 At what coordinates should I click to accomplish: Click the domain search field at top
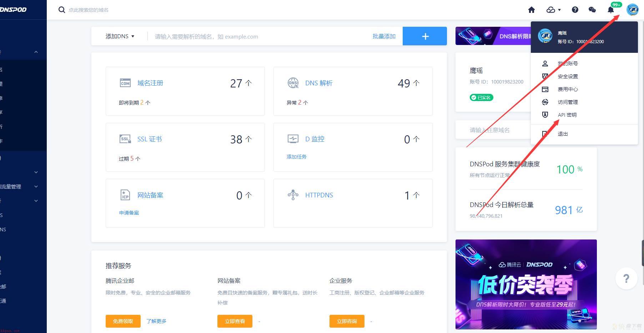[x=89, y=10]
